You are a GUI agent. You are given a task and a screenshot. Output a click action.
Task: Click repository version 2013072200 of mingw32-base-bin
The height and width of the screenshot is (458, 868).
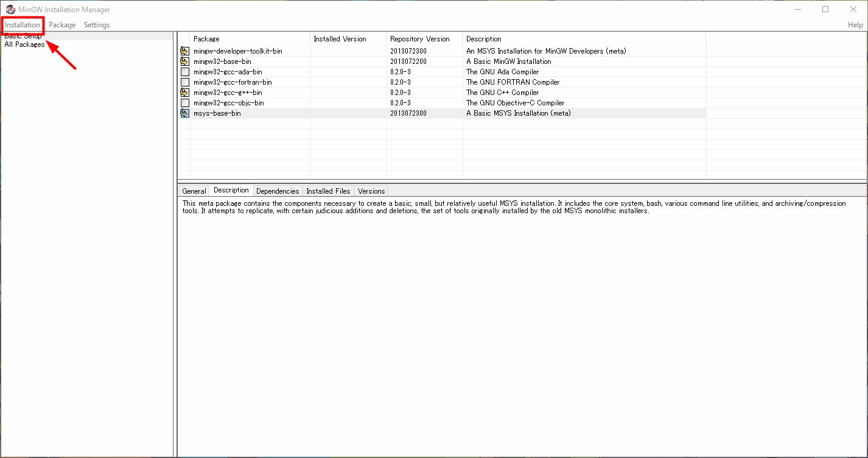(408, 62)
